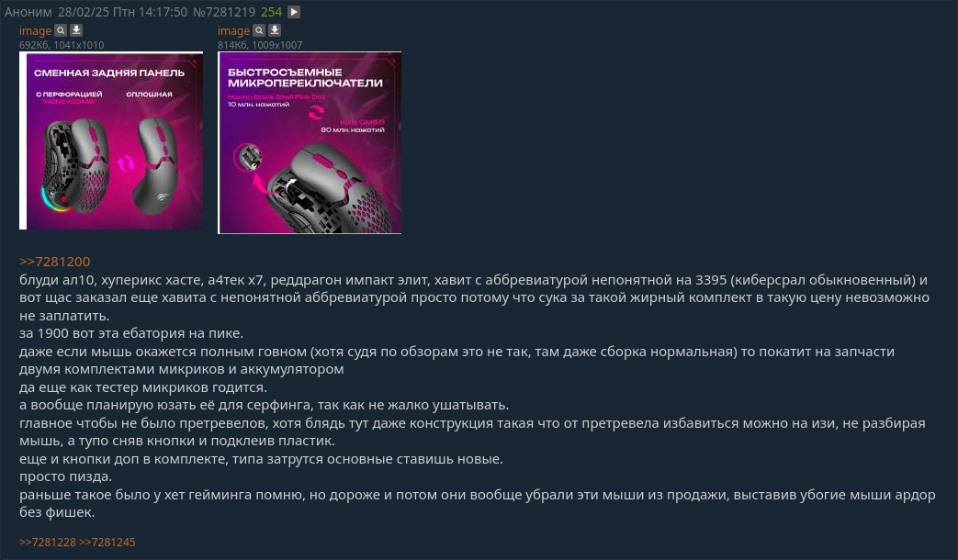This screenshot has height=560, width=958.
Task: Open post menu arrow icon next to 254
Action: [x=294, y=12]
